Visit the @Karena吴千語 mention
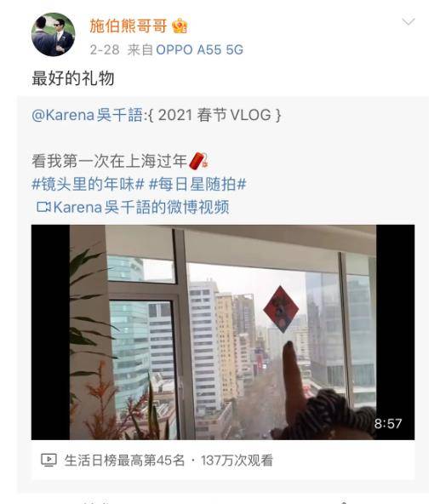The height and width of the screenshot is (504, 440). pos(87,115)
